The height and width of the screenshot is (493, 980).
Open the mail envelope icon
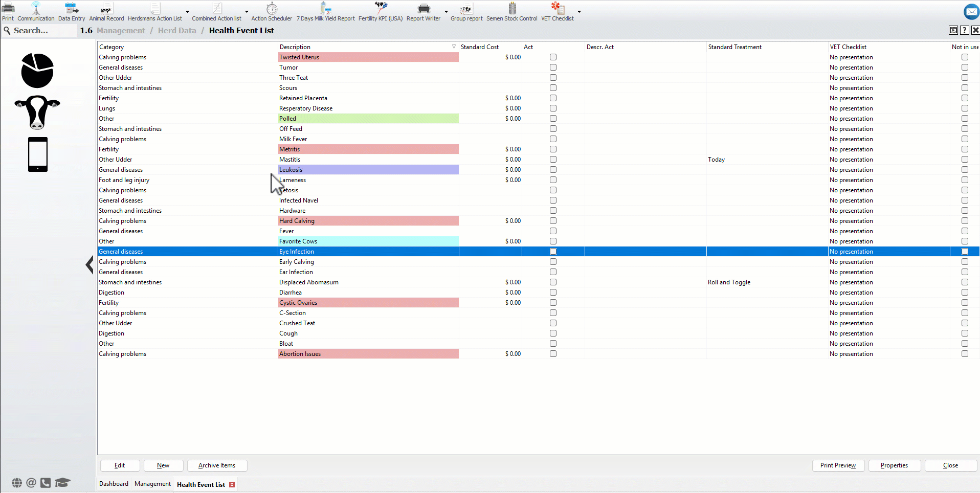(971, 11)
